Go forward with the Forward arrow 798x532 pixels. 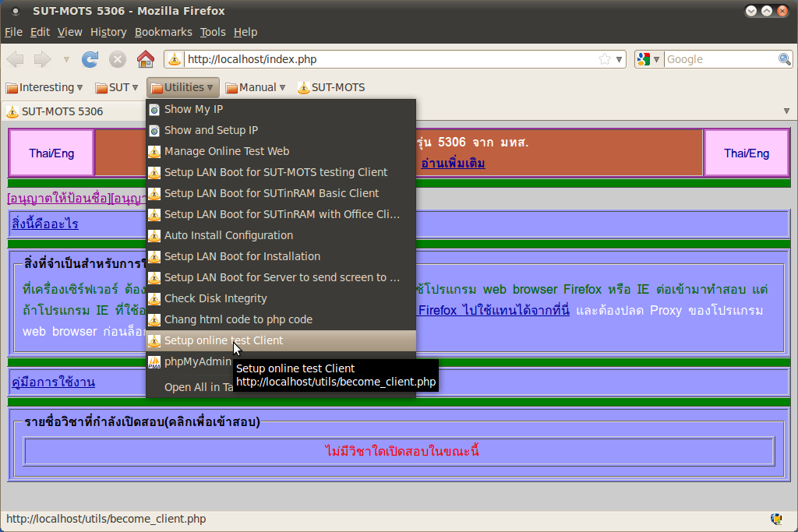(42, 59)
